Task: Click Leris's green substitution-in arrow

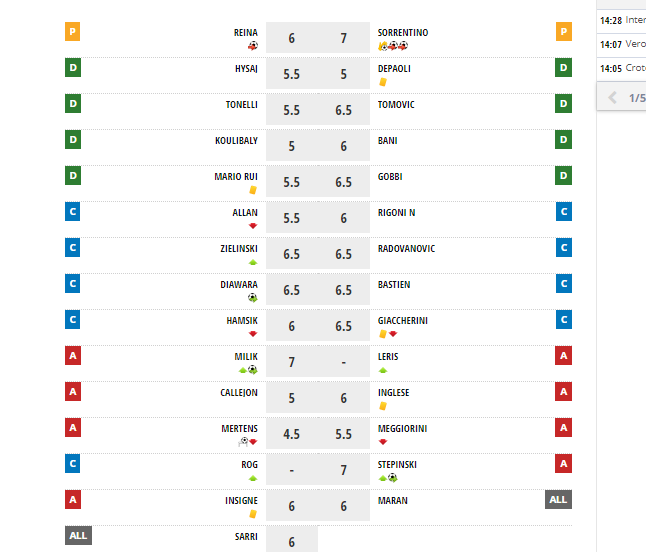Action: coord(383,369)
